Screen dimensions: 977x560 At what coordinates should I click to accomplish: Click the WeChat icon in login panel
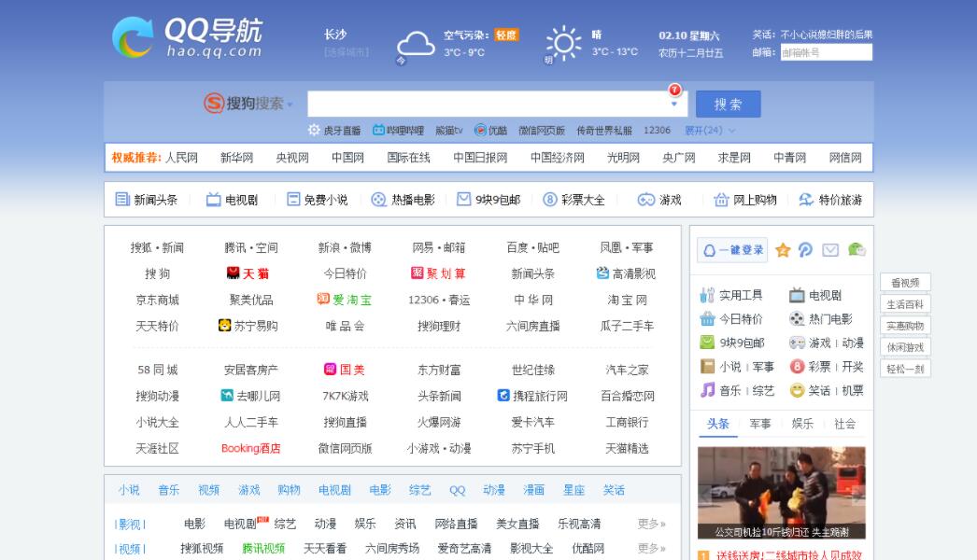coord(857,250)
